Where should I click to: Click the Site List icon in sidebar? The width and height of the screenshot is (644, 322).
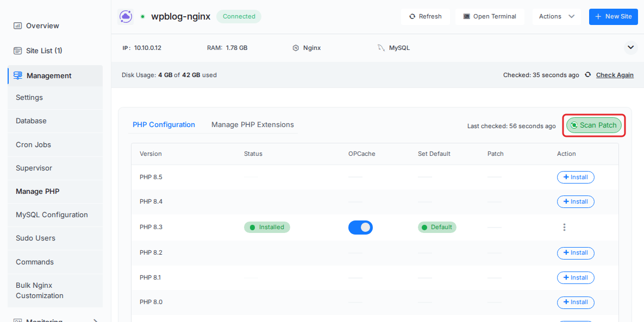tap(17, 51)
